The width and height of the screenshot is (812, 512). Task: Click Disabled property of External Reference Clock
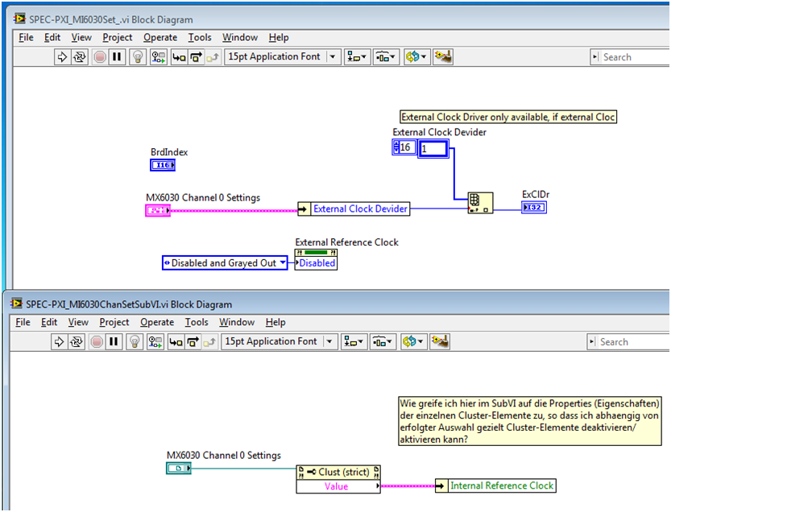[316, 263]
